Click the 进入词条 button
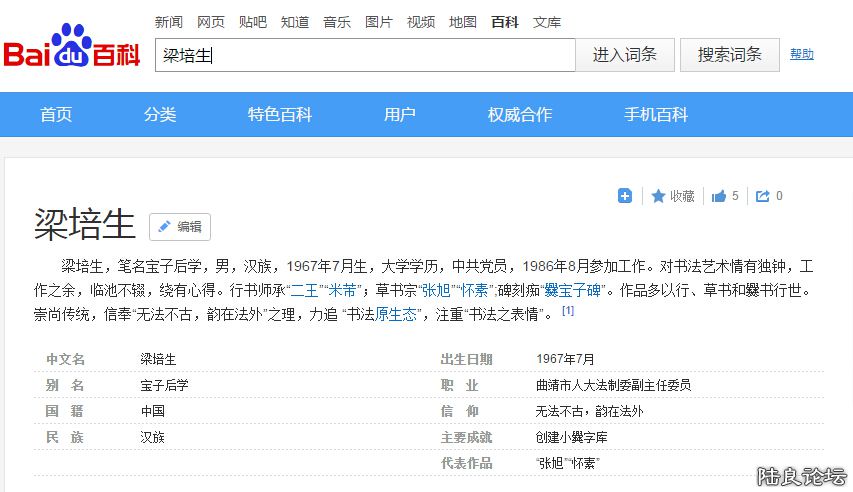This screenshot has width=853, height=492. coord(625,54)
